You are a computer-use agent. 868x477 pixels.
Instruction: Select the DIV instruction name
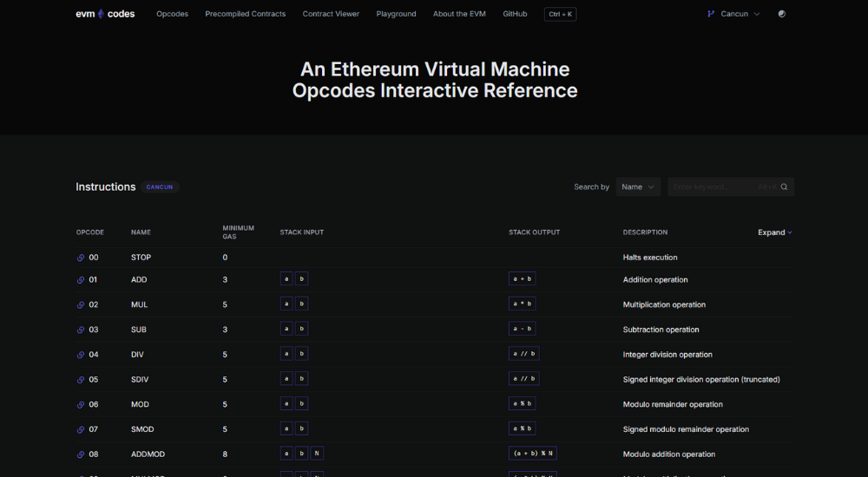tap(137, 355)
